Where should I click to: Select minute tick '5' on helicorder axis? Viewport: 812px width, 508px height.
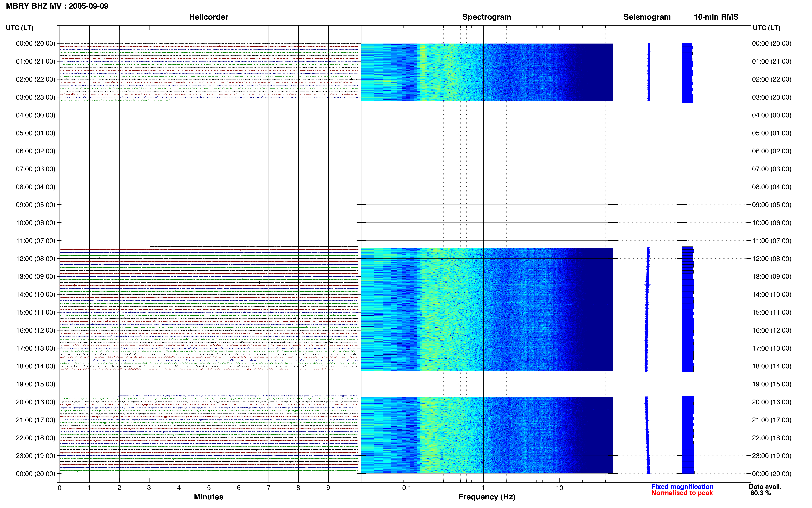click(209, 488)
